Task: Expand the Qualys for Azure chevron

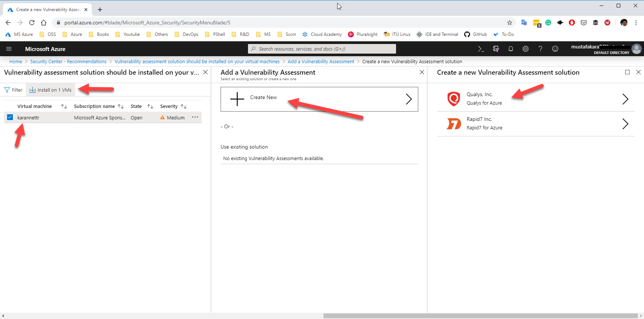Action: tap(625, 99)
